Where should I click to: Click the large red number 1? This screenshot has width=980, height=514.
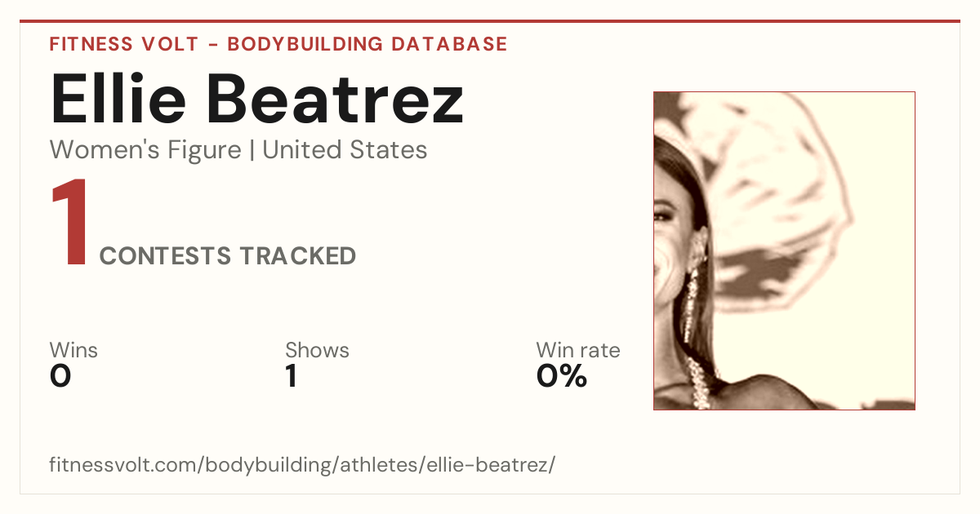(x=69, y=224)
